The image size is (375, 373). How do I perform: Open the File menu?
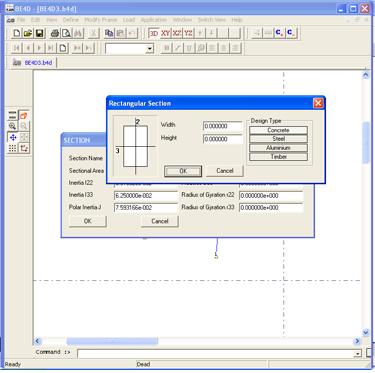21,20
